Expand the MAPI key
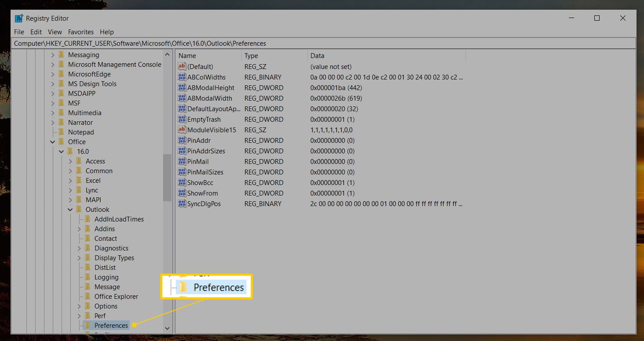 70,200
